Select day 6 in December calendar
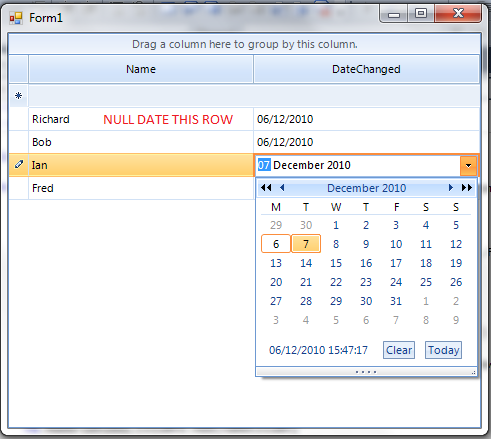This screenshot has height=439, width=491. (276, 244)
